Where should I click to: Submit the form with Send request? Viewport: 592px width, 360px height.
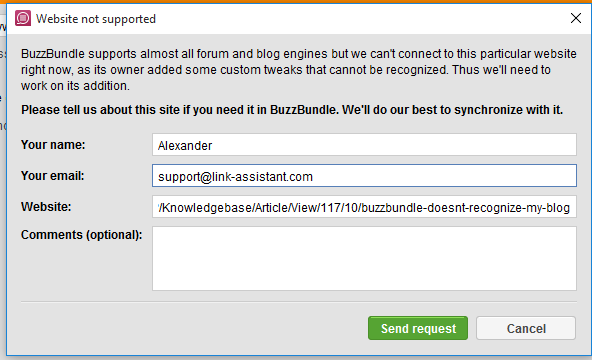[x=418, y=328]
